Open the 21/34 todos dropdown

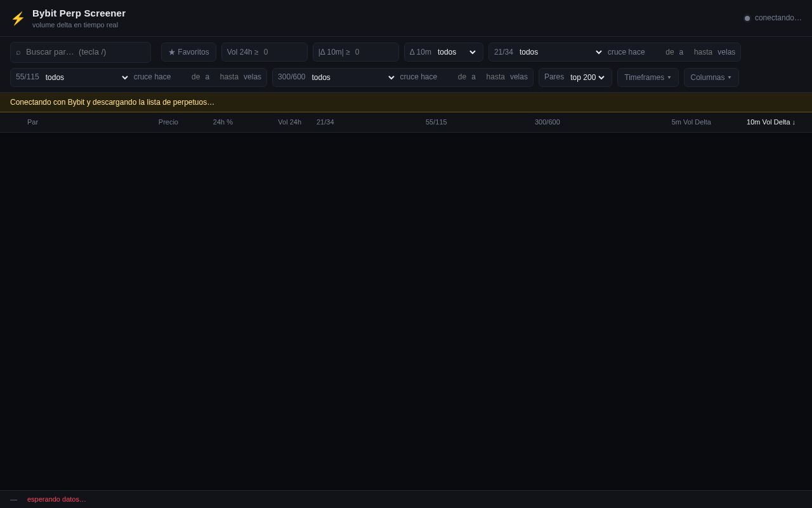click(x=560, y=52)
